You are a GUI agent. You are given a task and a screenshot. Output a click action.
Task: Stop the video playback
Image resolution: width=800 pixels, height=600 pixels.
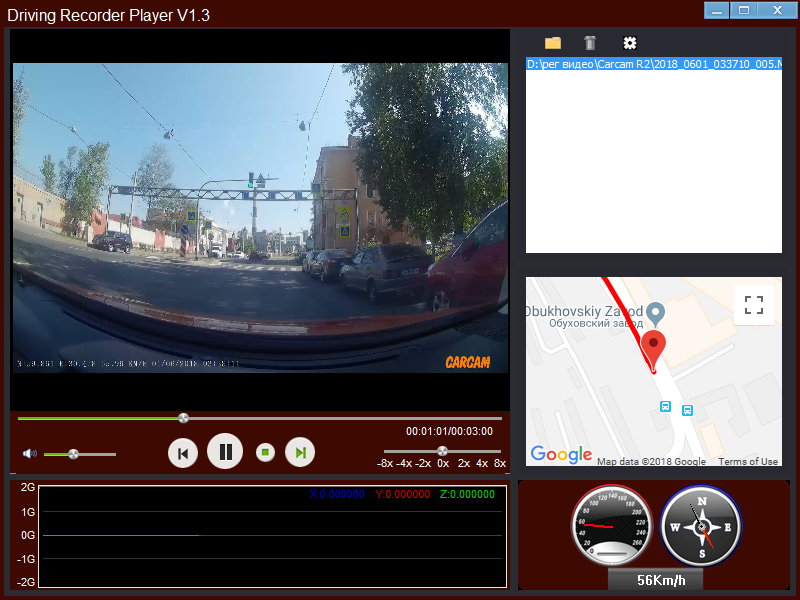pyautogui.click(x=263, y=451)
